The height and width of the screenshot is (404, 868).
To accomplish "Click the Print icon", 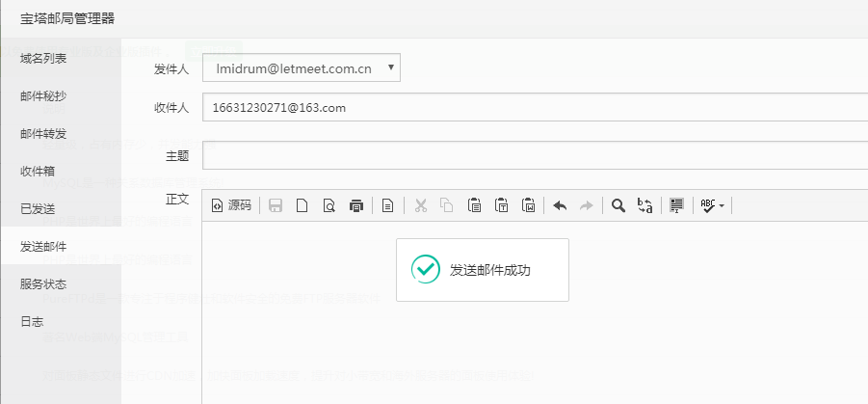I will 356,205.
